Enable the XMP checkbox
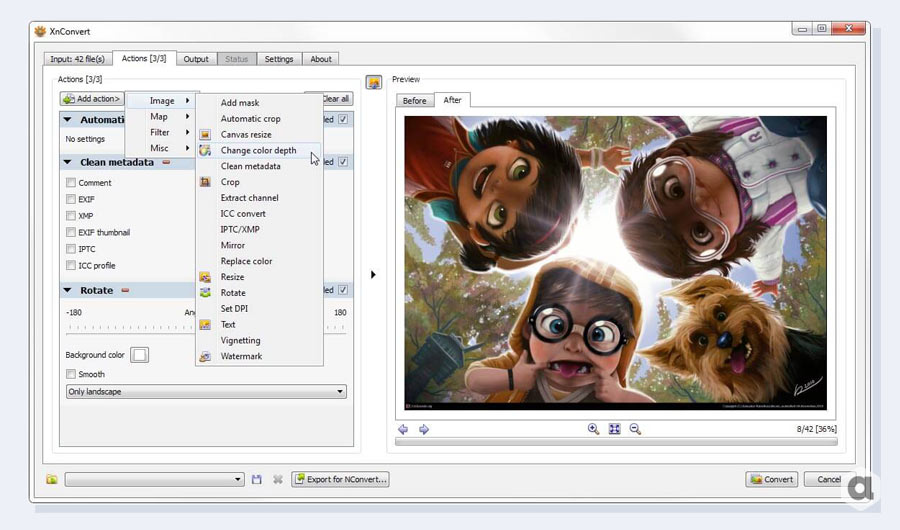This screenshot has height=530, width=900. coord(71,216)
